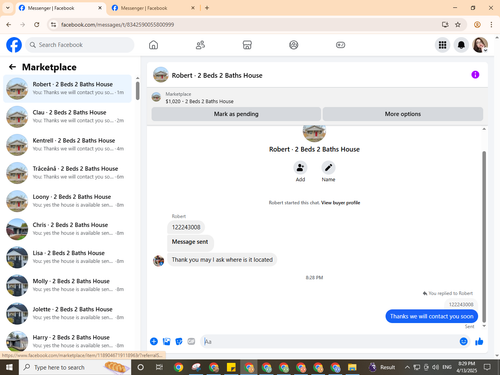Show hidden system tray icons
This screenshot has height=375, width=500.
(x=407, y=367)
